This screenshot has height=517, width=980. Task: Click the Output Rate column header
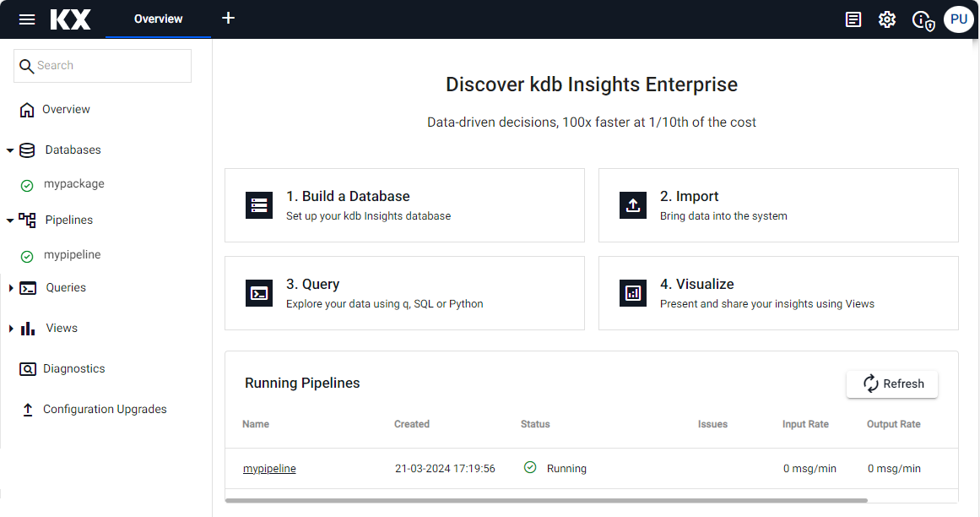coord(893,424)
